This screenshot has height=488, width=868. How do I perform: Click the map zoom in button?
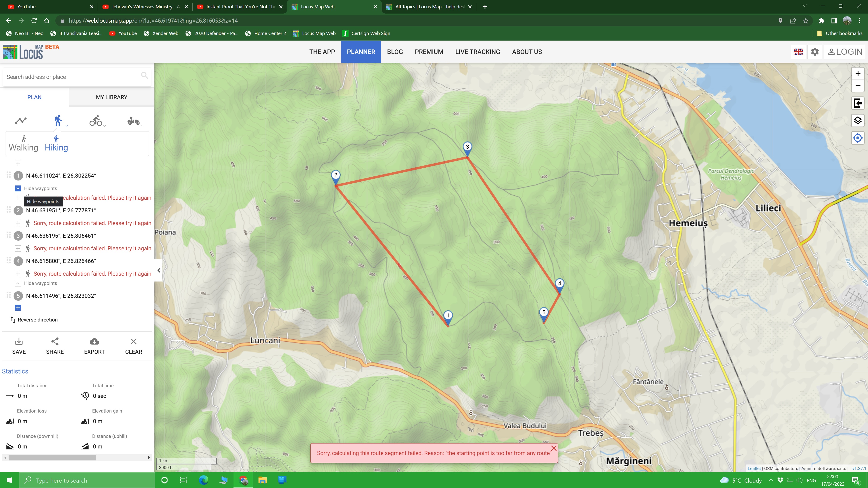(858, 74)
